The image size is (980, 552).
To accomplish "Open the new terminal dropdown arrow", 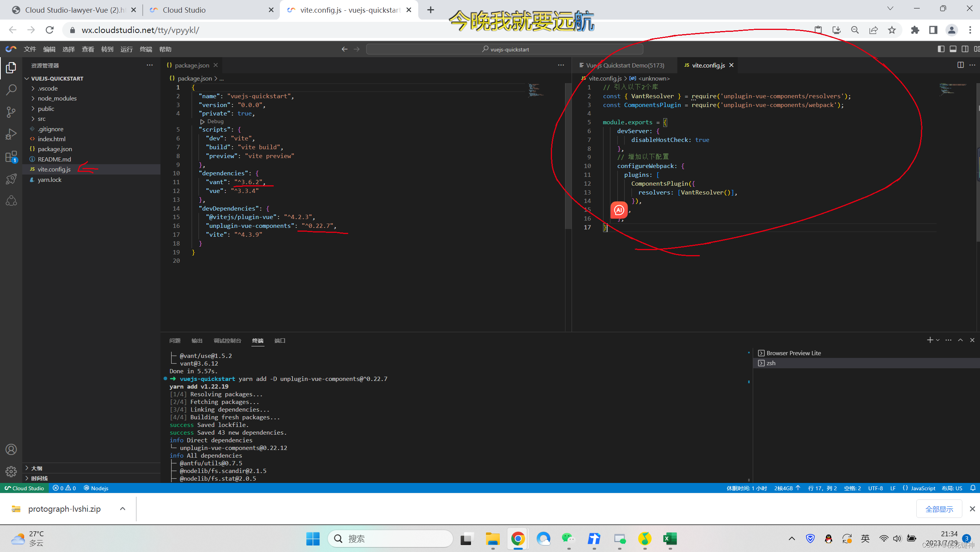I will click(938, 340).
